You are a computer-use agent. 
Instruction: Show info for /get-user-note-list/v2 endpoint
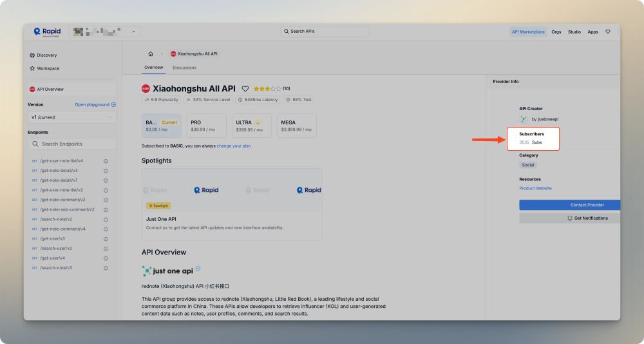point(106,190)
